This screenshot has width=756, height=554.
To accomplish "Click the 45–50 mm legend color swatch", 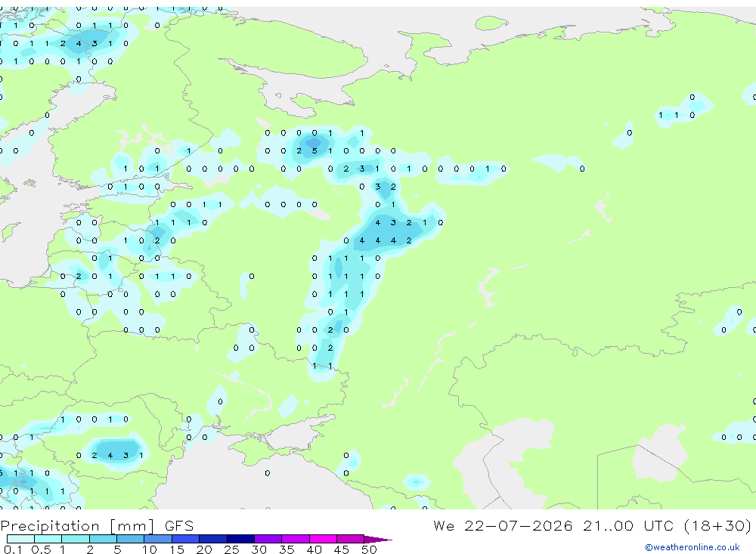I will click(350, 539).
